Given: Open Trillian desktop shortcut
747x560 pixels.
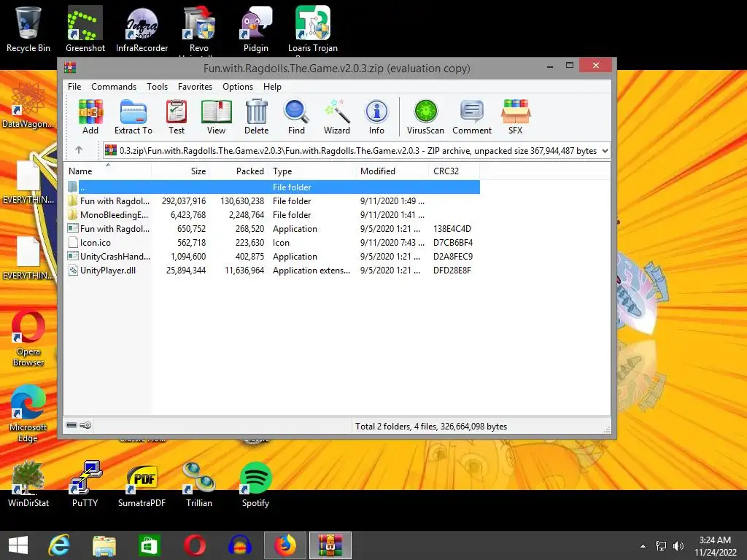Looking at the screenshot, I should tap(198, 484).
